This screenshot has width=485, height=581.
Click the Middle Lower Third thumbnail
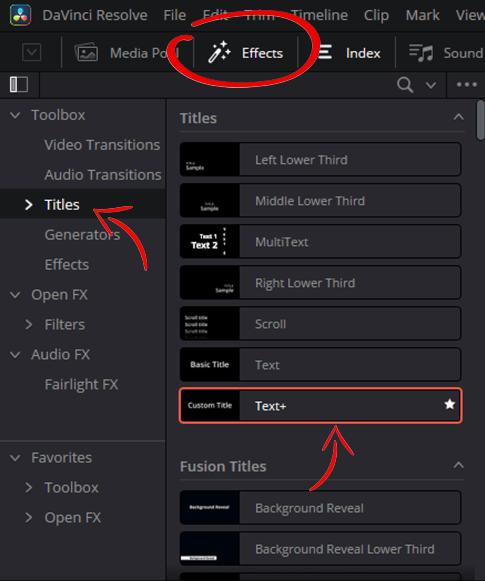[210, 201]
